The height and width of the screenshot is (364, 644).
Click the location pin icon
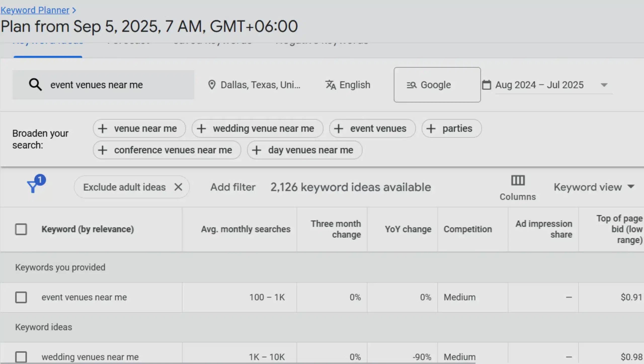212,85
